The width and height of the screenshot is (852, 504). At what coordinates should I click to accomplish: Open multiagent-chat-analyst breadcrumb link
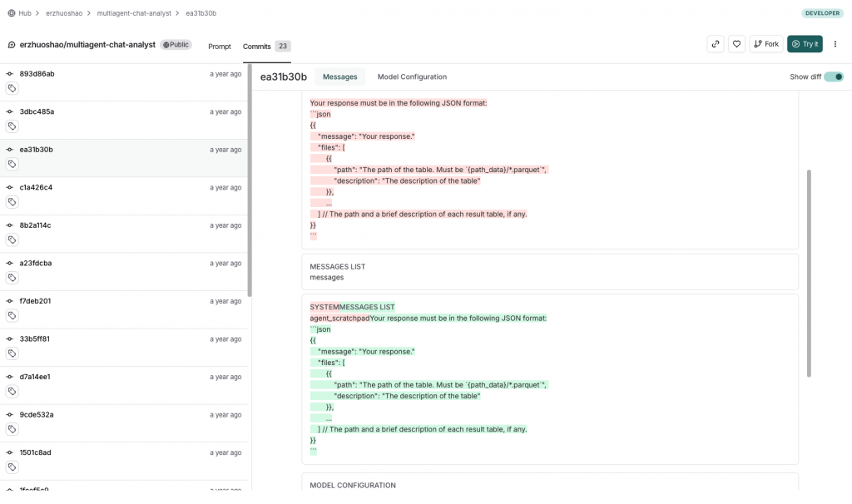pos(134,13)
